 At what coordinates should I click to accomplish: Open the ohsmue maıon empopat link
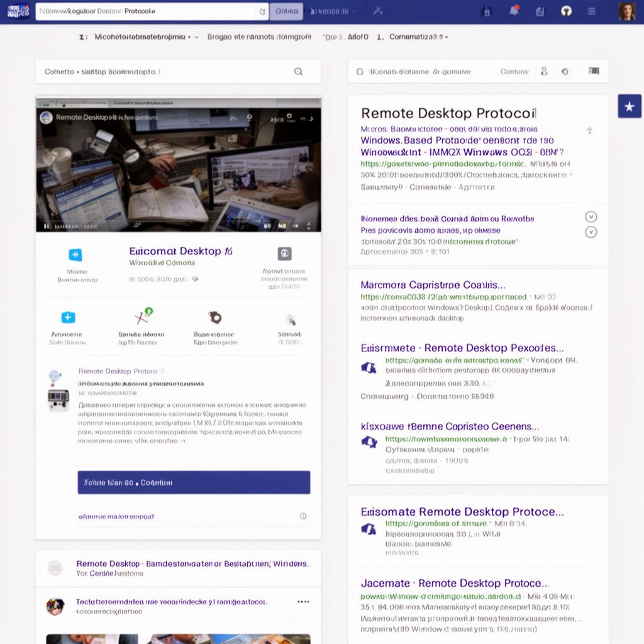(x=116, y=516)
